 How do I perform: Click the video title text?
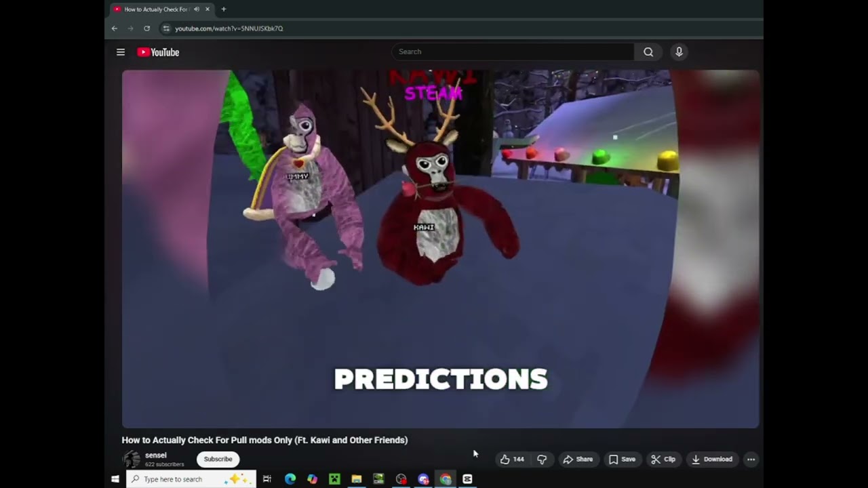[264, 440]
